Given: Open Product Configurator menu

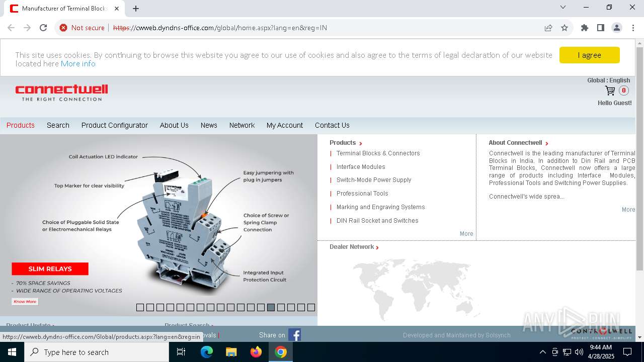Looking at the screenshot, I should (115, 125).
